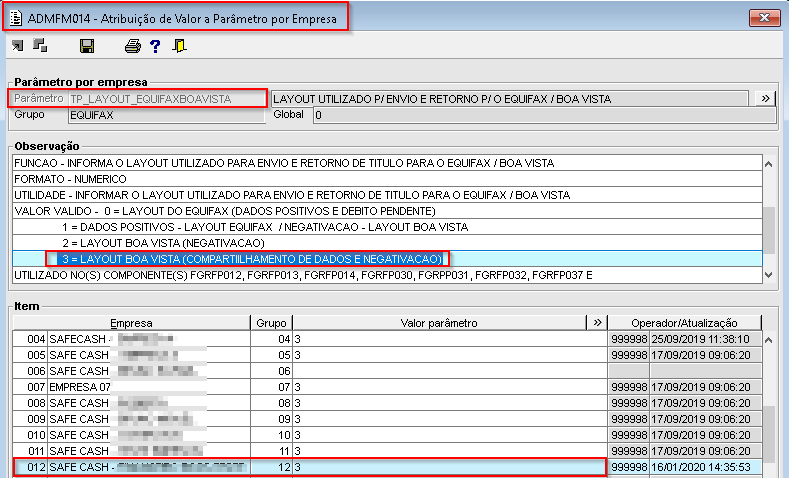The width and height of the screenshot is (789, 478).
Task: Click the Parâmetro field TP_LAYOUT_EQUIFAXBOAVISTA
Action: coord(167,99)
